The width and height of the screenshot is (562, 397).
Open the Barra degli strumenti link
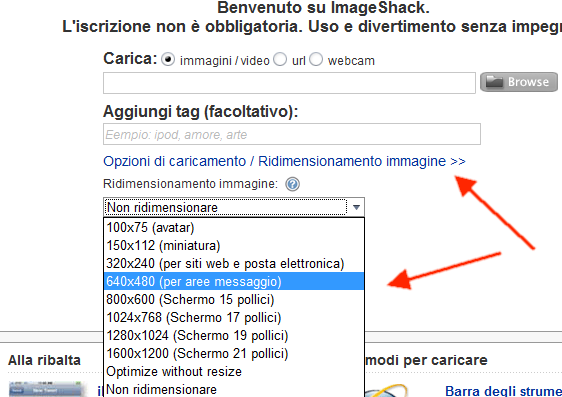point(503,391)
